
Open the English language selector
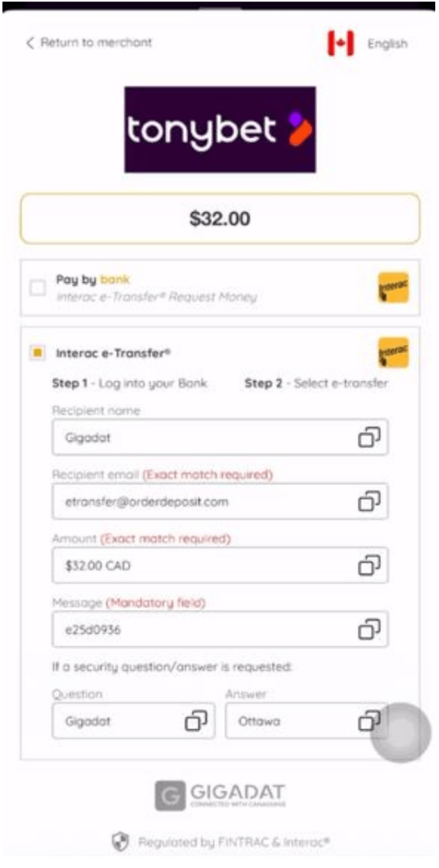(388, 43)
